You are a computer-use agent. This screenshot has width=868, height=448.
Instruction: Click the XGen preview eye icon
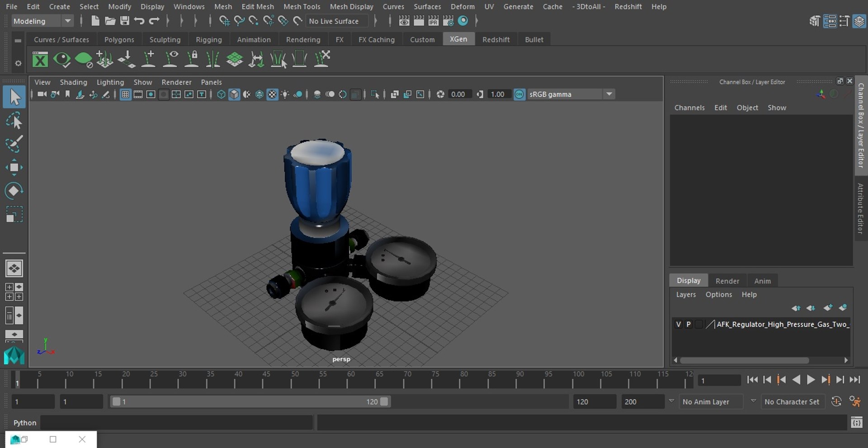pyautogui.click(x=62, y=59)
